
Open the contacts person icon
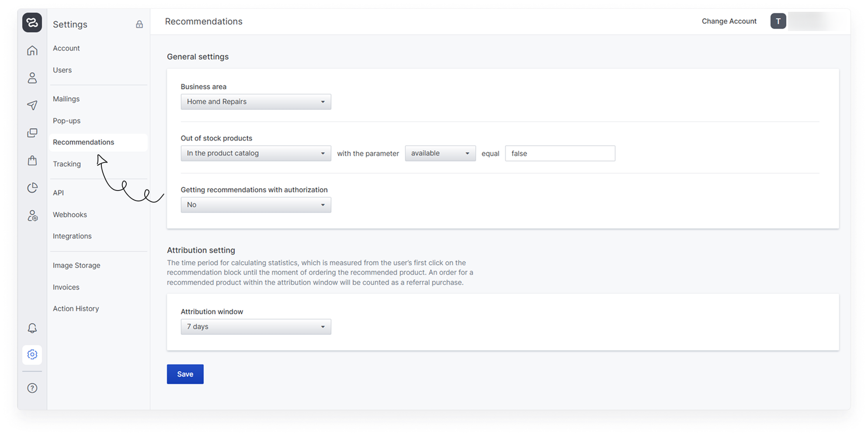(32, 78)
